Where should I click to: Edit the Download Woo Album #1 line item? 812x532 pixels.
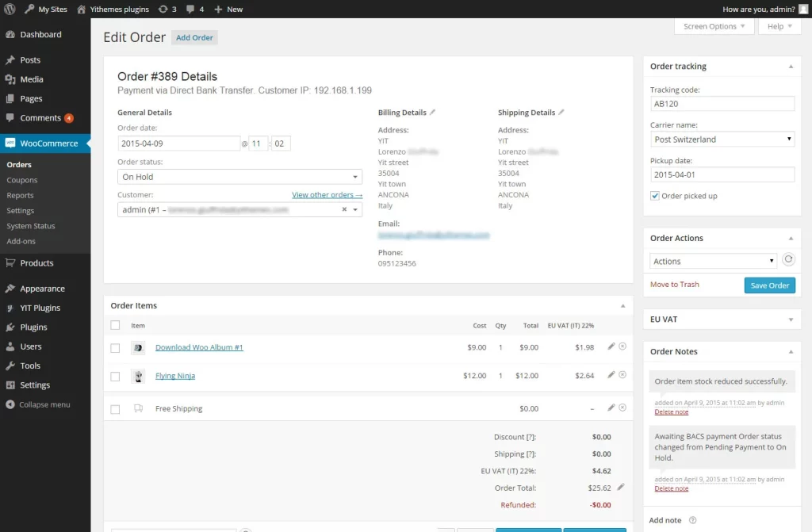click(611, 346)
